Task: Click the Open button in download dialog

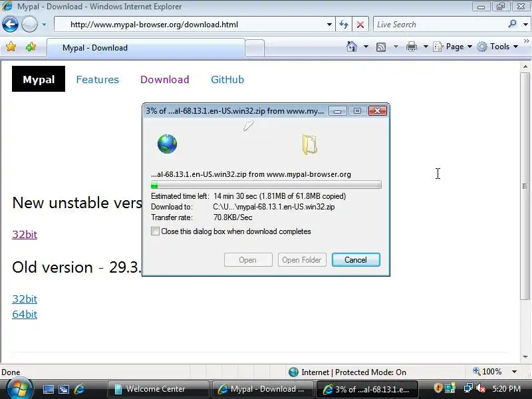Action: point(248,260)
